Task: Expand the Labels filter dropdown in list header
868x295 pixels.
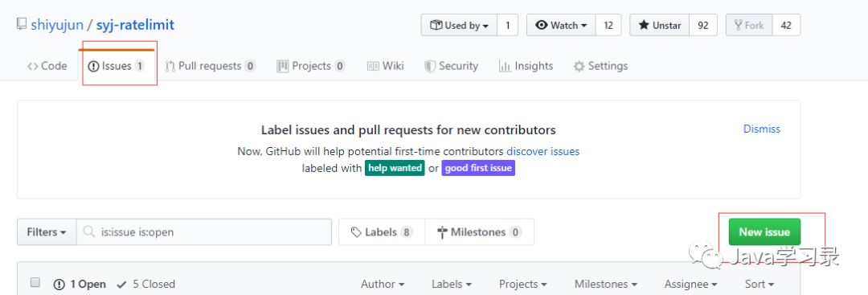Action: pyautogui.click(x=452, y=284)
